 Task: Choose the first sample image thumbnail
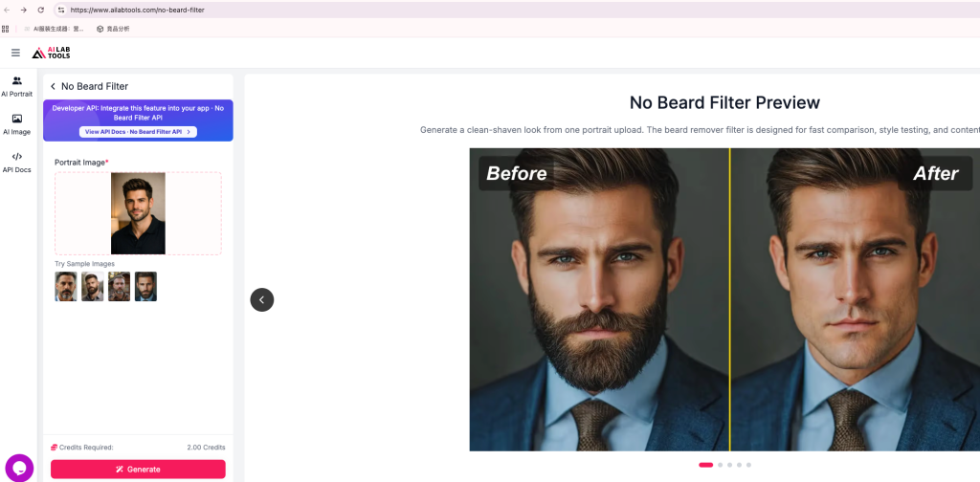coord(66,287)
